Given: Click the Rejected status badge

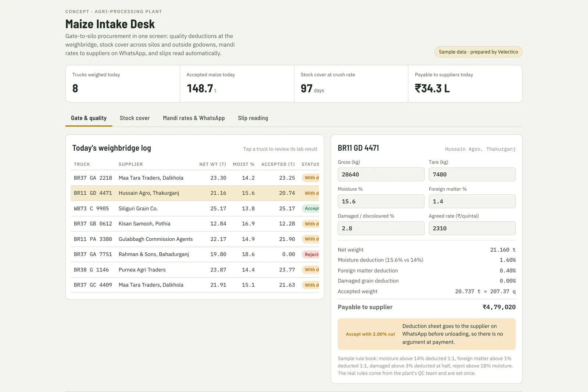Looking at the screenshot, I should pyautogui.click(x=311, y=254).
